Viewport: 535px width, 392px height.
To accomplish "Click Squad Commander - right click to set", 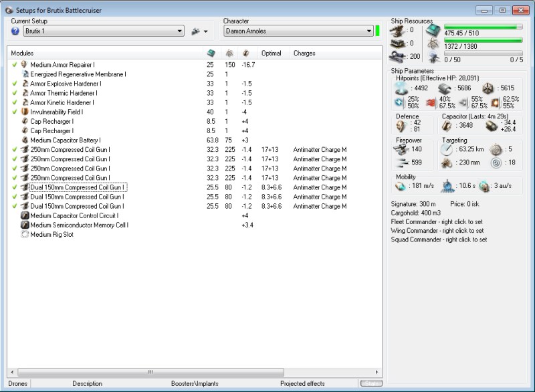I will coord(439,239).
